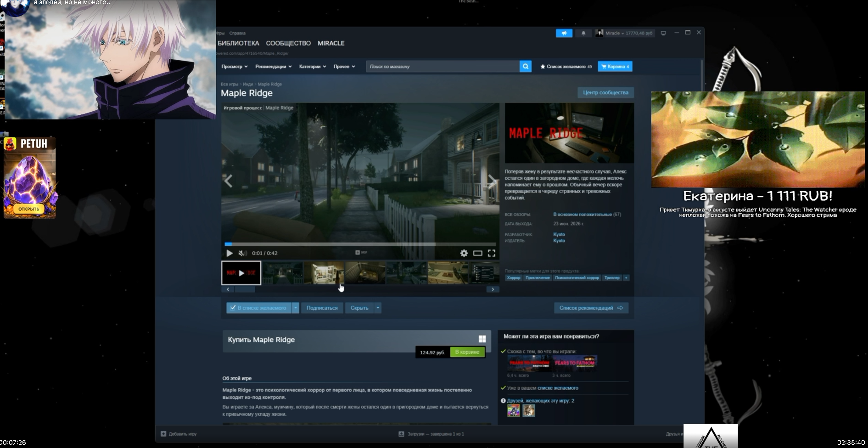The height and width of the screenshot is (448, 868).
Task: Open В основном положительные reviews link
Action: click(582, 215)
